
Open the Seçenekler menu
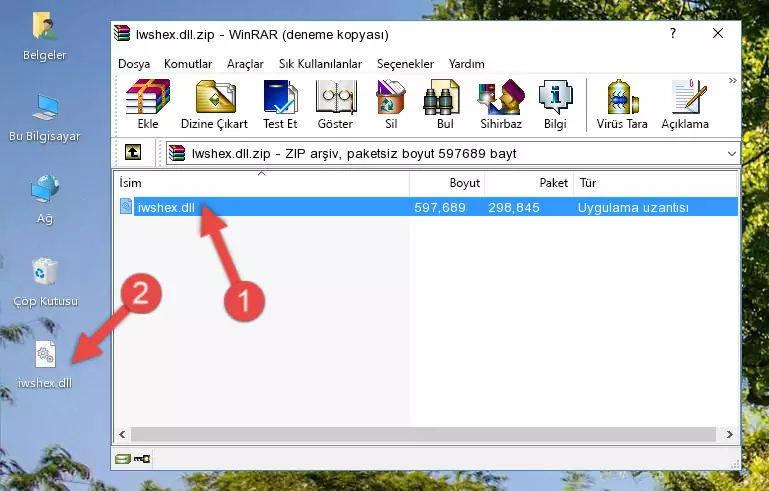[405, 64]
